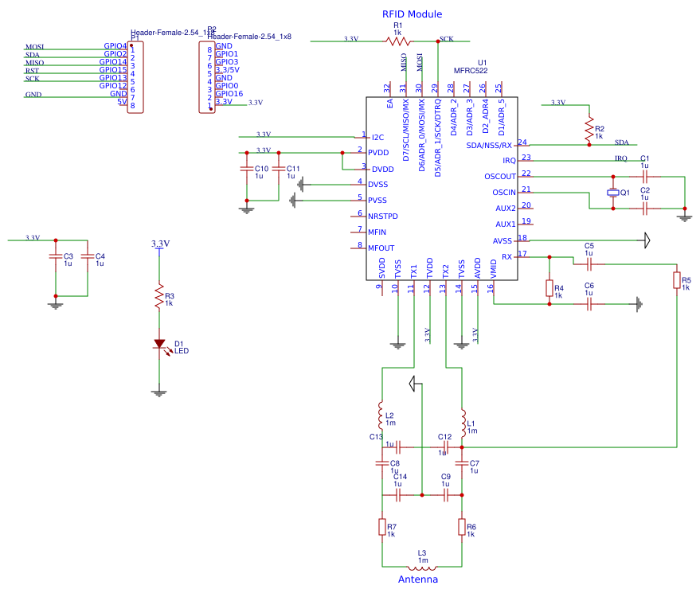Select the L3 antenna inductor symbol

(x=422, y=568)
